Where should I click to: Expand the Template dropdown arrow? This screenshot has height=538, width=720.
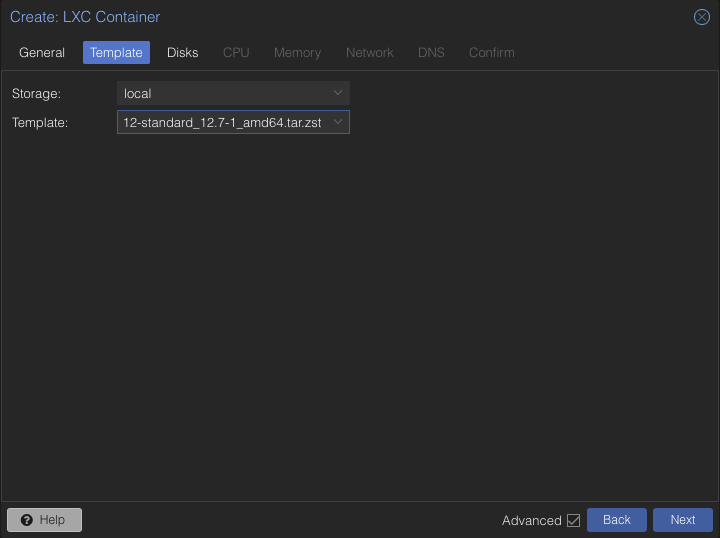(x=338, y=122)
